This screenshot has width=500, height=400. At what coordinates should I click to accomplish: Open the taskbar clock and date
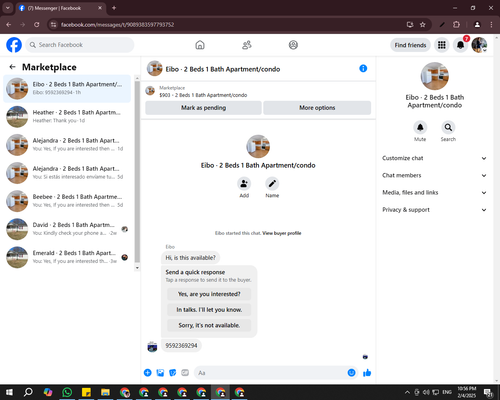(x=467, y=392)
